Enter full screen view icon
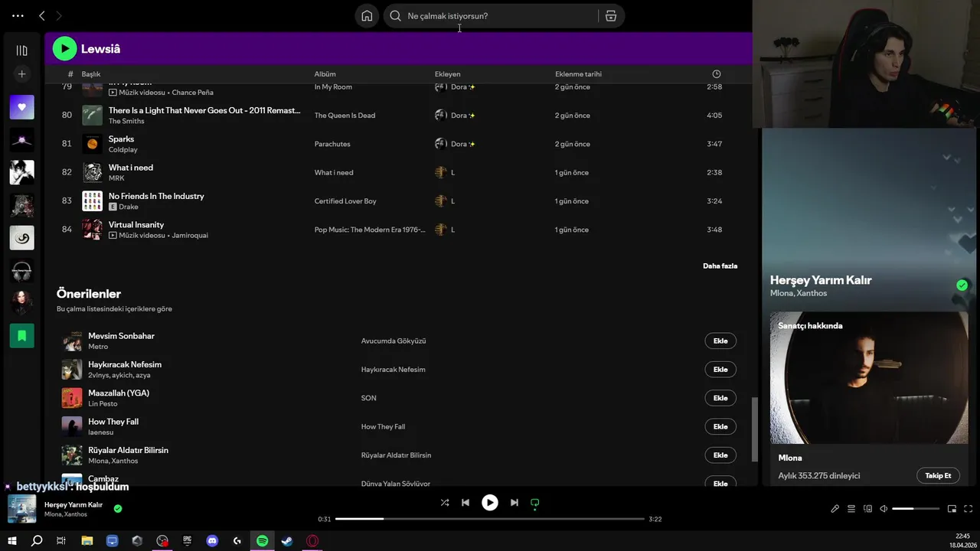This screenshot has width=980, height=551. tap(968, 509)
